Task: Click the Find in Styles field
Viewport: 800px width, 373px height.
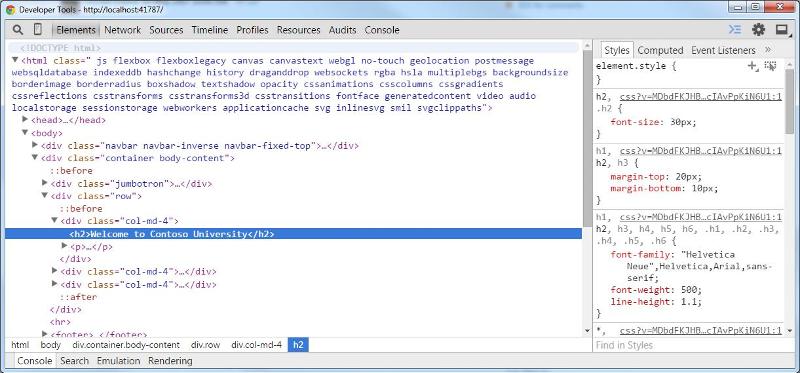Action: [x=689, y=345]
